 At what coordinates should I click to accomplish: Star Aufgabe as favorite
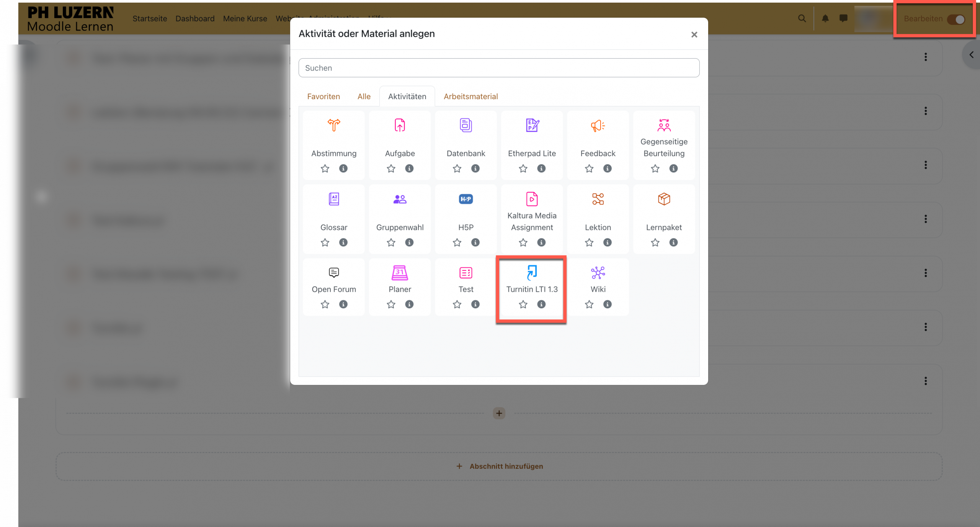(x=391, y=169)
